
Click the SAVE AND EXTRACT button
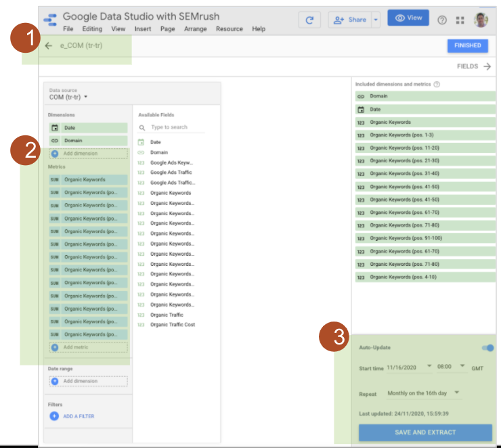425,432
